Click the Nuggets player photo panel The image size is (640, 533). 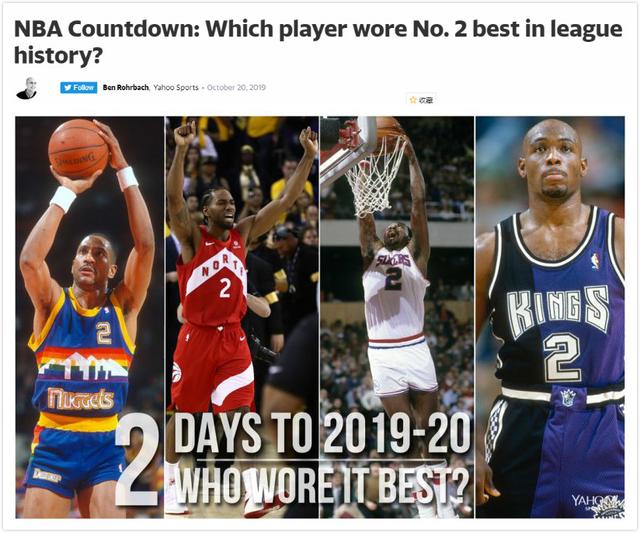[89, 317]
